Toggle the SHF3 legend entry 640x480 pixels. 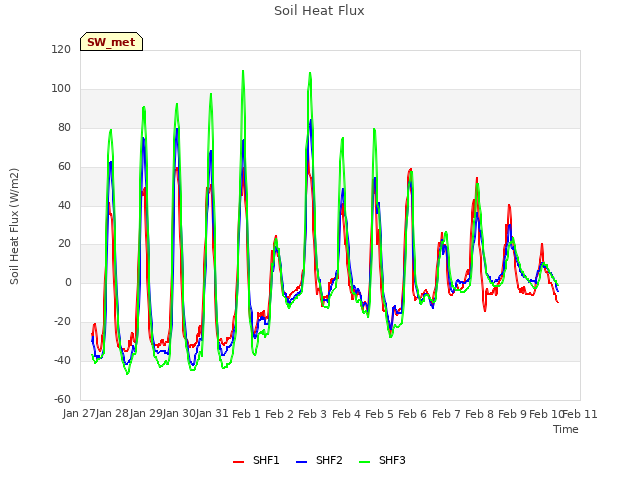[382, 460]
